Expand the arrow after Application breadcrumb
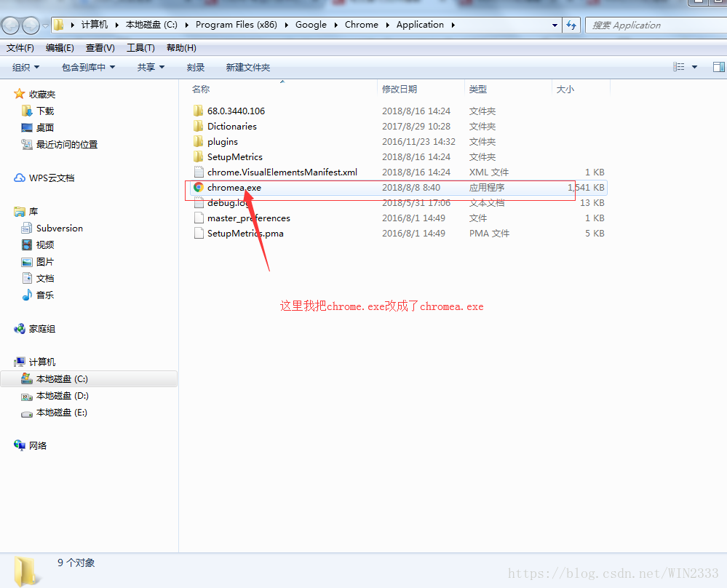This screenshot has height=588, width=727. click(x=453, y=25)
